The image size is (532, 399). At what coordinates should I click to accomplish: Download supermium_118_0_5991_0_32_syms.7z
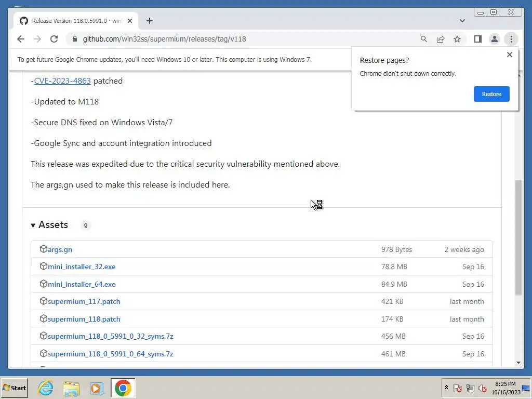point(110,336)
